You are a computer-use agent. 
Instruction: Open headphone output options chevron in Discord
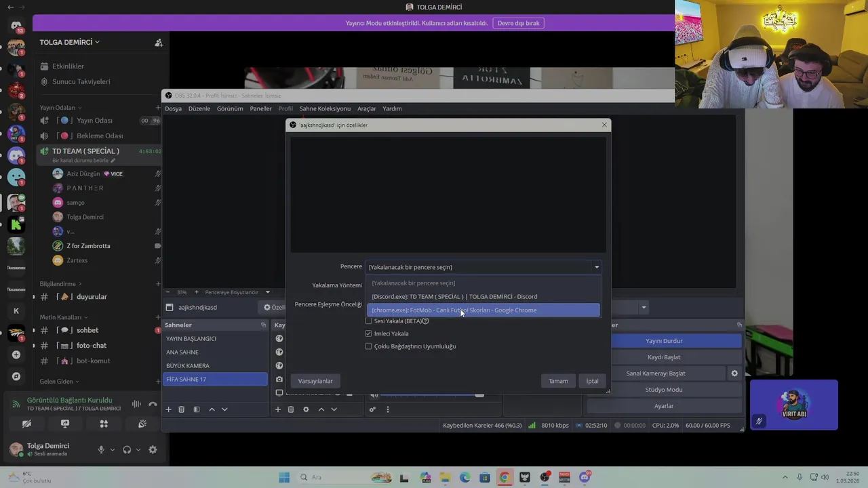click(x=138, y=449)
